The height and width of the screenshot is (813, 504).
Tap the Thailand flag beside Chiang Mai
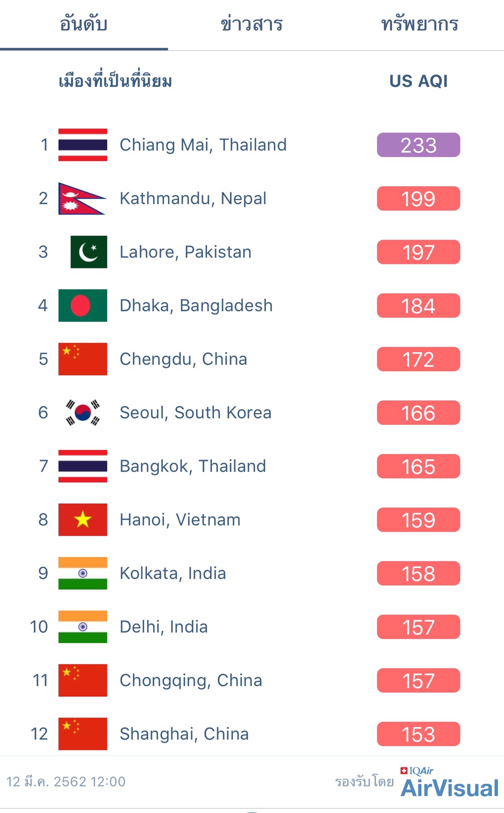(82, 145)
